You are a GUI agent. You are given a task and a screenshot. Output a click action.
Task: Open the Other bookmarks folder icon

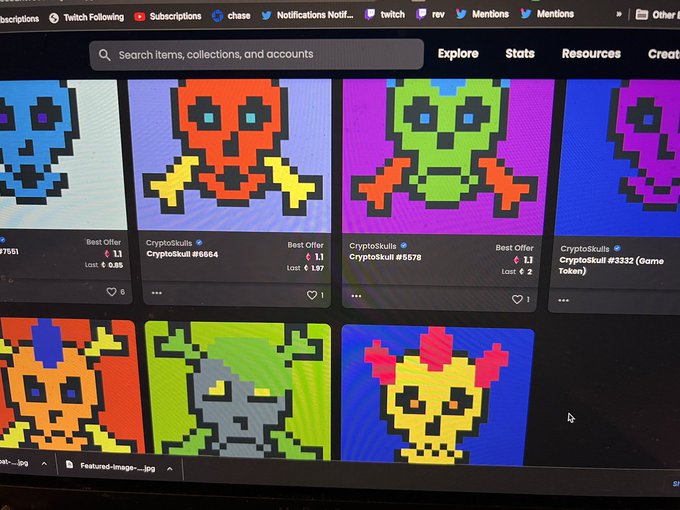click(642, 15)
